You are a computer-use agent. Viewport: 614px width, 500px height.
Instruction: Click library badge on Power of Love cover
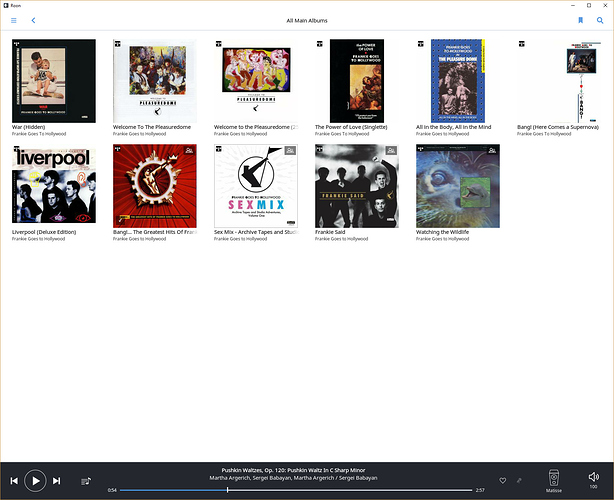click(x=320, y=44)
